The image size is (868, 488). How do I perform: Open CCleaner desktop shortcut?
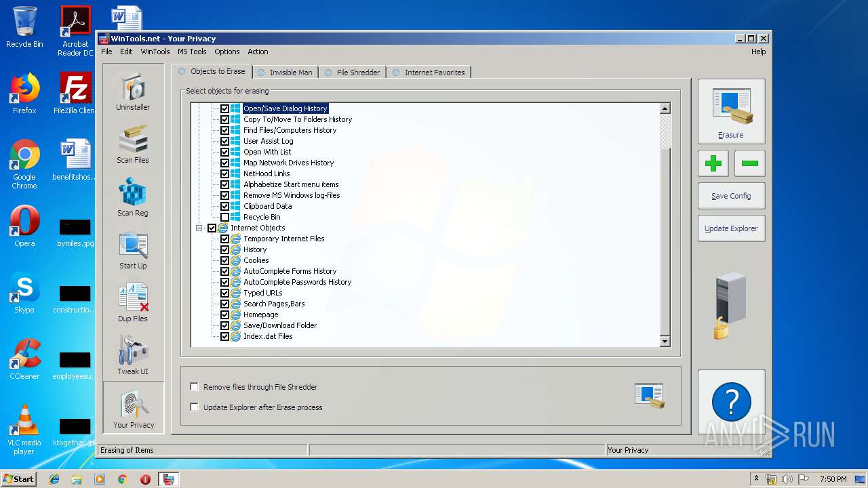click(24, 359)
